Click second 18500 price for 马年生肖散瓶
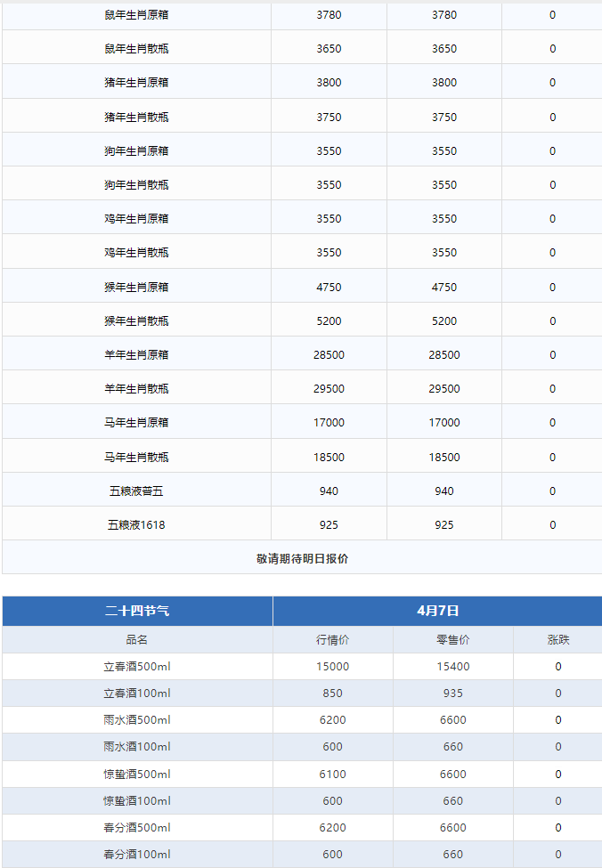 click(x=444, y=458)
